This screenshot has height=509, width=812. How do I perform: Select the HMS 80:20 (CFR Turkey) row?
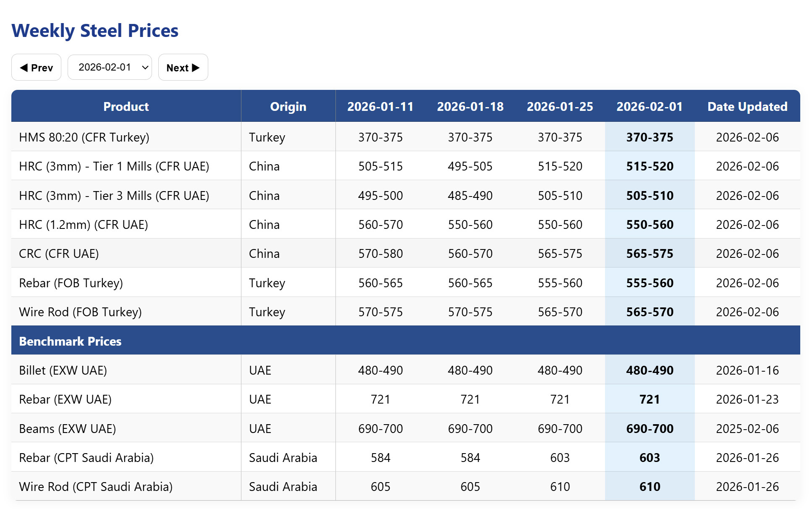(x=84, y=137)
